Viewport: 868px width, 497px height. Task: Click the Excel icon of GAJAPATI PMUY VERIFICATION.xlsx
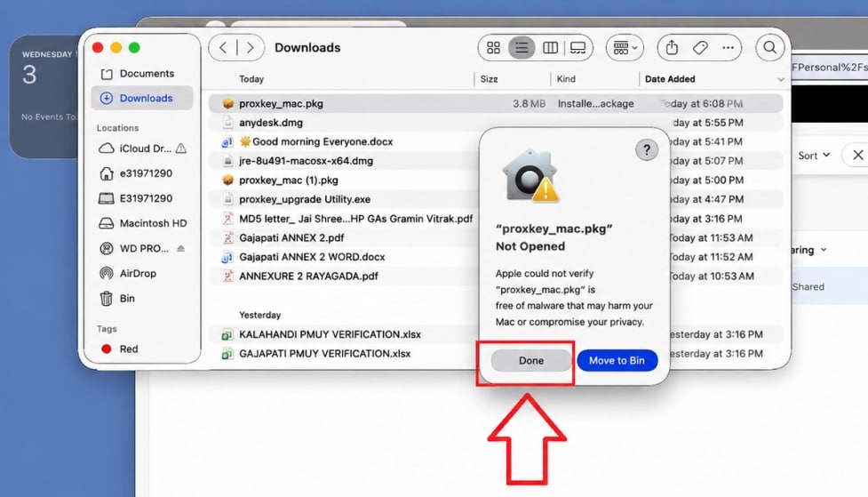tap(227, 354)
